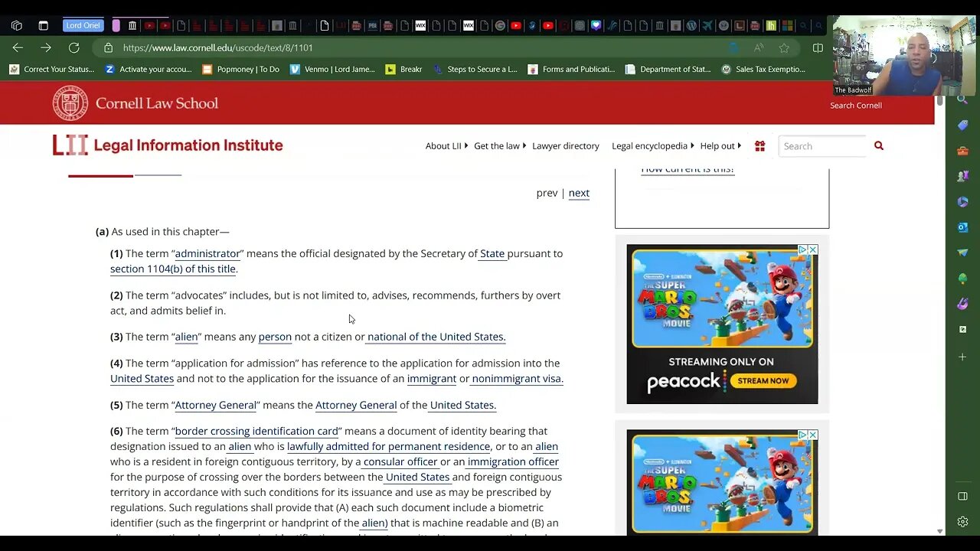Open the Breakr bookmark
The image size is (980, 551).
pos(404,69)
